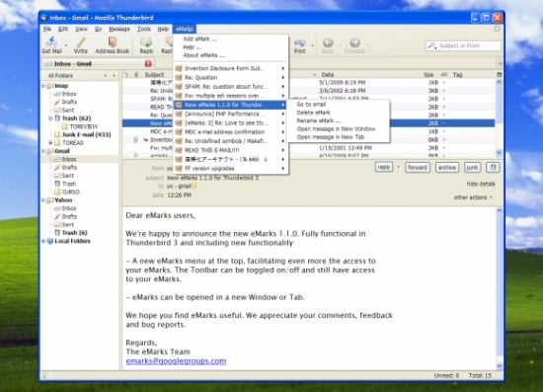Select 'Delete eMark' in the submenu
The height and width of the screenshot is (392, 543).
313,113
